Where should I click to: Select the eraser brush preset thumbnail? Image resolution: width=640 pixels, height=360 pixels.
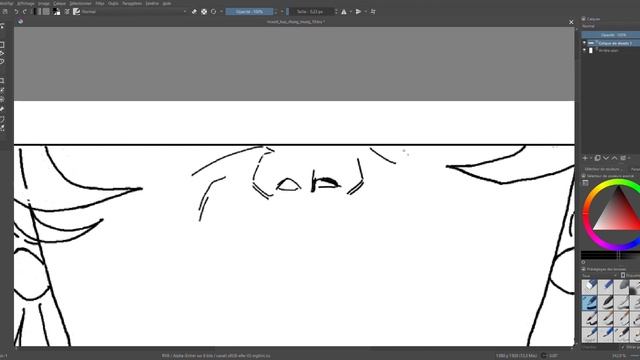(589, 287)
